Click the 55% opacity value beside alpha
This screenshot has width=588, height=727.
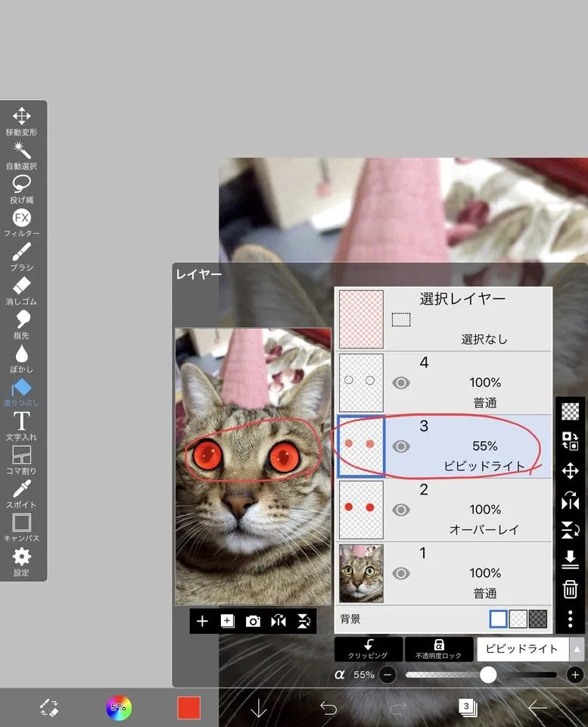pyautogui.click(x=364, y=675)
